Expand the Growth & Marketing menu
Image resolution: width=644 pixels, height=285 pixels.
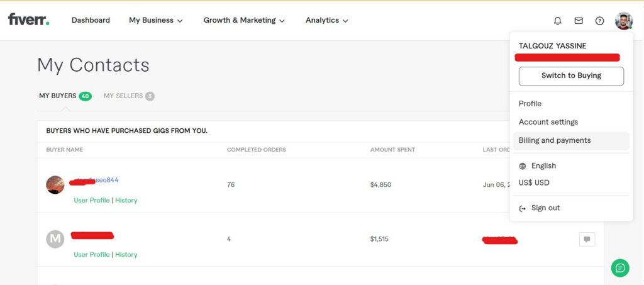click(244, 20)
